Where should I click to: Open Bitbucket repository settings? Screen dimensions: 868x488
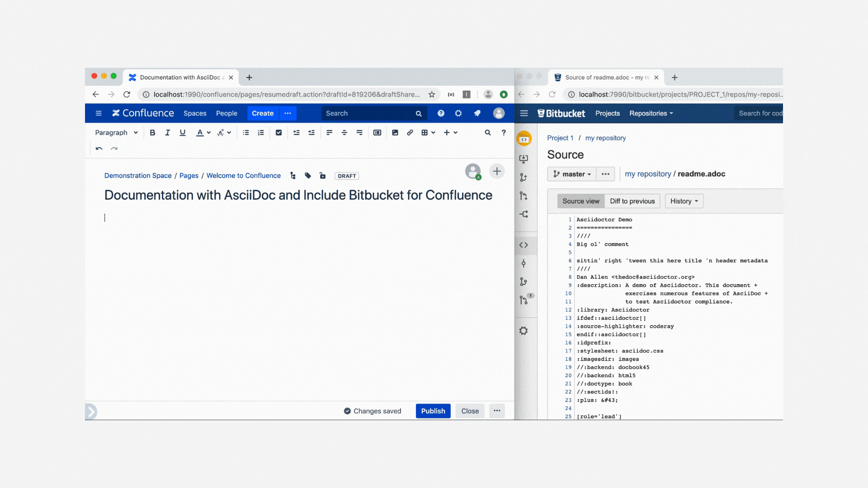click(524, 330)
